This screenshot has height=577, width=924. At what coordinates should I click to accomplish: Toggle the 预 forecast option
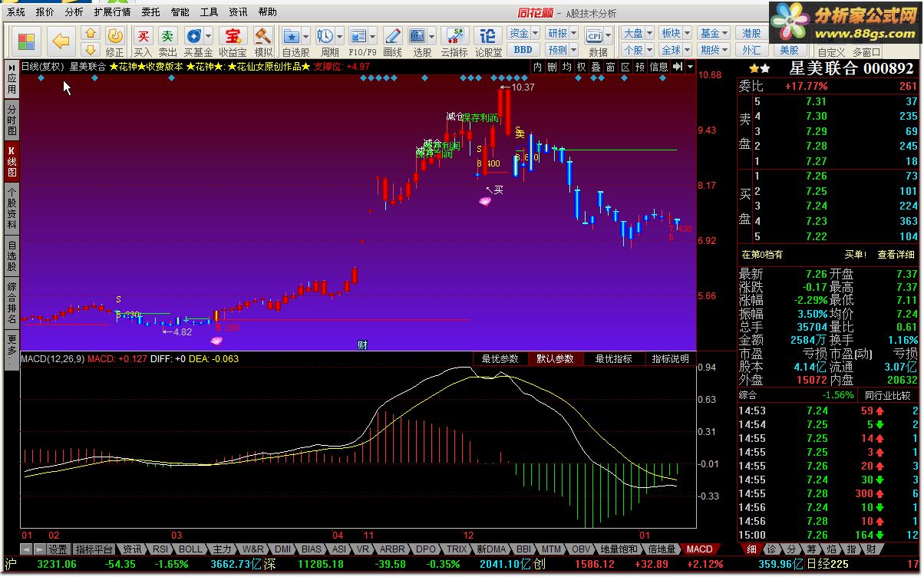coord(640,67)
